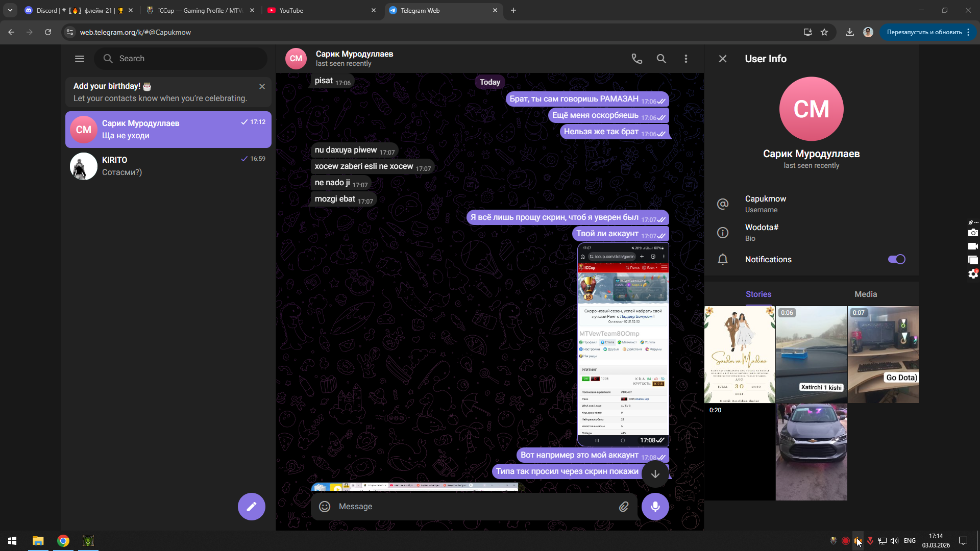
Task: Dismiss the Add your birthday banner
Action: [x=262, y=87]
